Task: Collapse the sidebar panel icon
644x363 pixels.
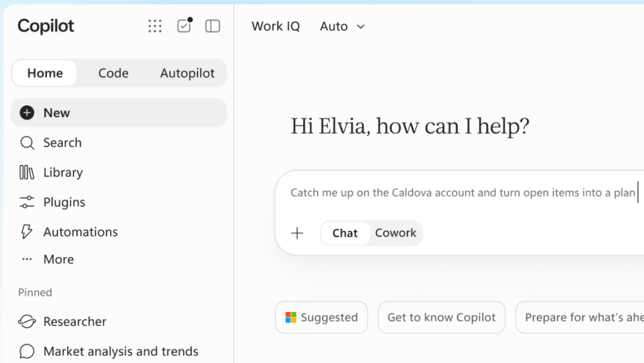Action: click(213, 26)
